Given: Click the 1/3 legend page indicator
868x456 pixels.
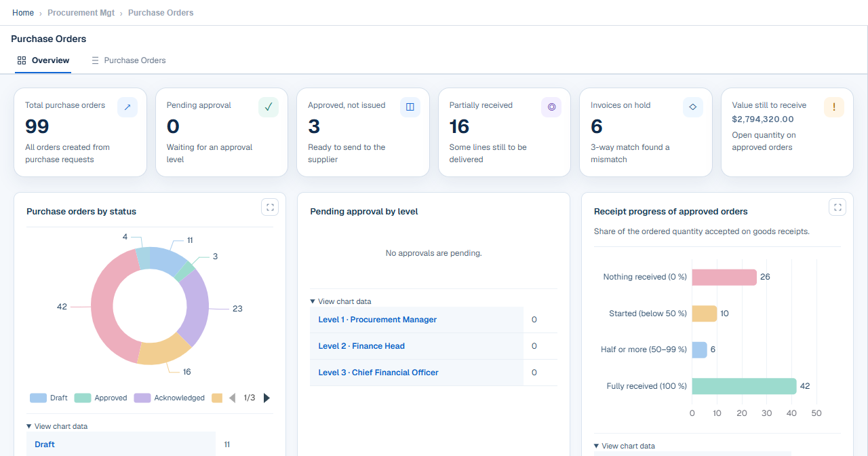Looking at the screenshot, I should (x=250, y=398).
